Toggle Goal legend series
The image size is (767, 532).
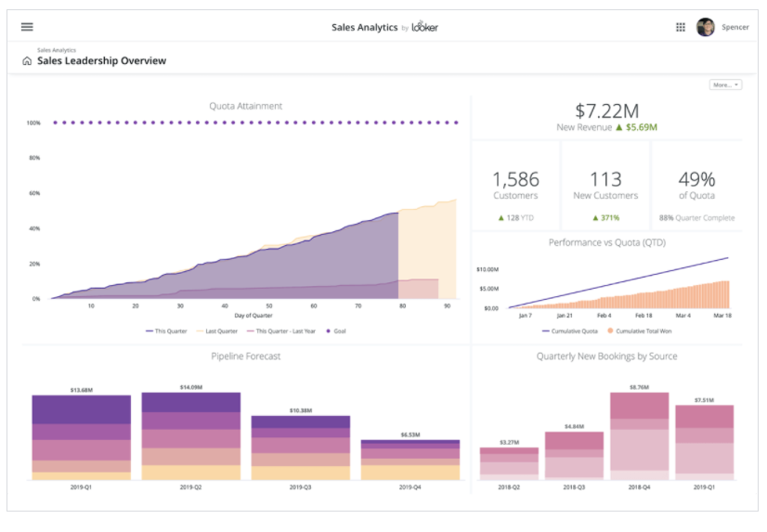(x=336, y=331)
